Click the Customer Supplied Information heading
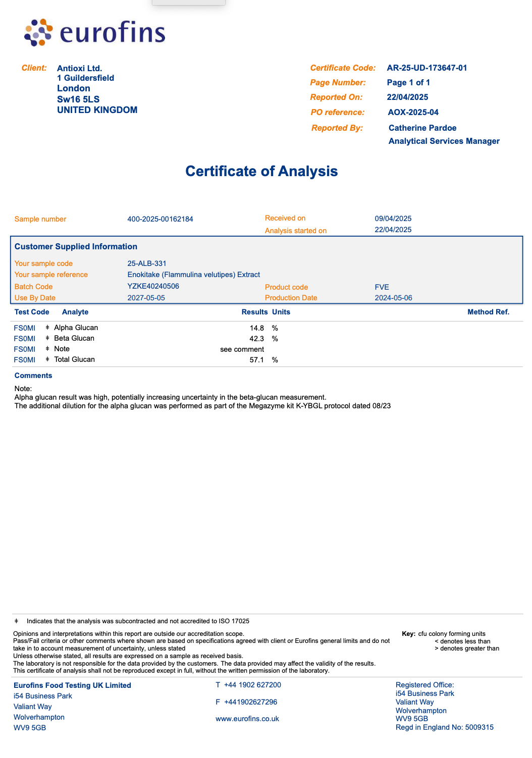Viewport: 532px width, 758px height. coord(76,246)
